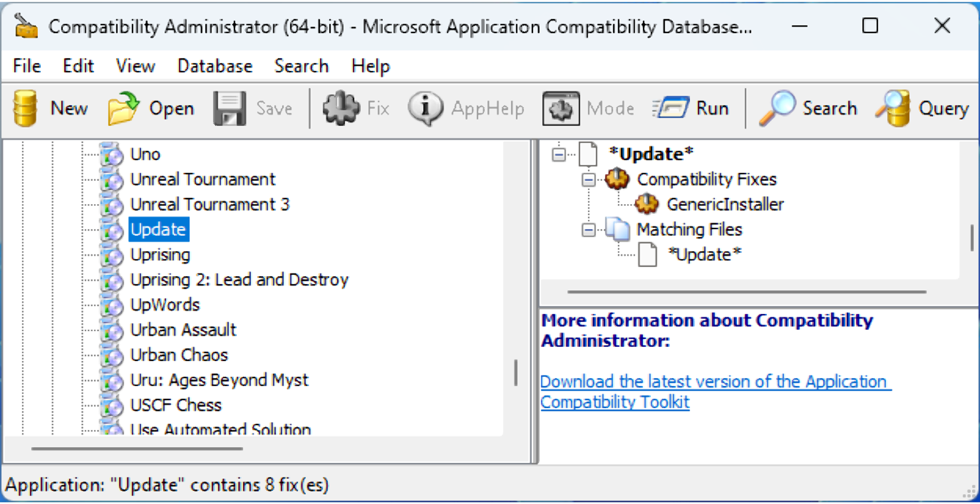Click the Open toolbar label
This screenshot has height=504, width=980.
(172, 108)
